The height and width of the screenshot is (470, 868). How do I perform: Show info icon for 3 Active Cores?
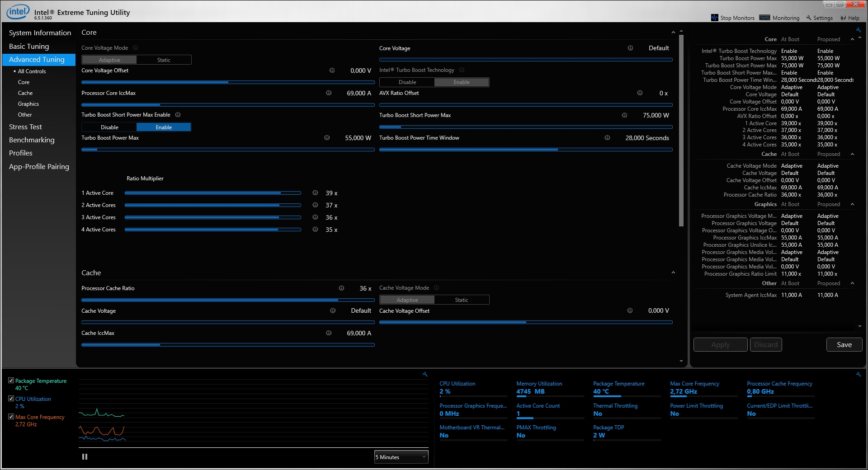(315, 217)
